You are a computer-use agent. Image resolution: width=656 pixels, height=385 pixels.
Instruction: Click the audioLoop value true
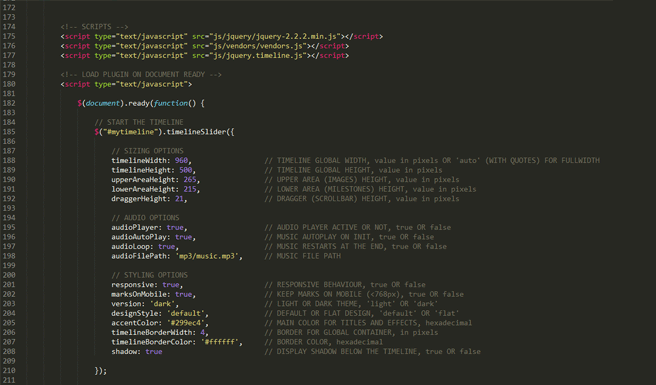point(167,246)
